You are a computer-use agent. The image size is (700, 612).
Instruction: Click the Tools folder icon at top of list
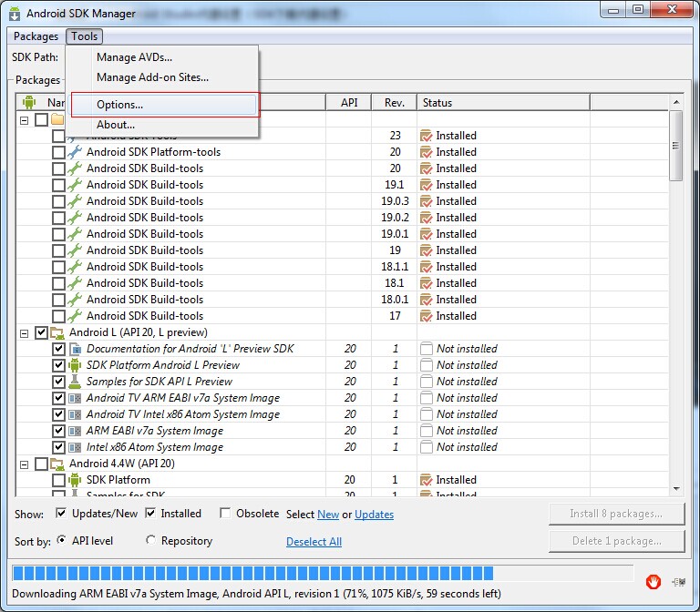[57, 119]
